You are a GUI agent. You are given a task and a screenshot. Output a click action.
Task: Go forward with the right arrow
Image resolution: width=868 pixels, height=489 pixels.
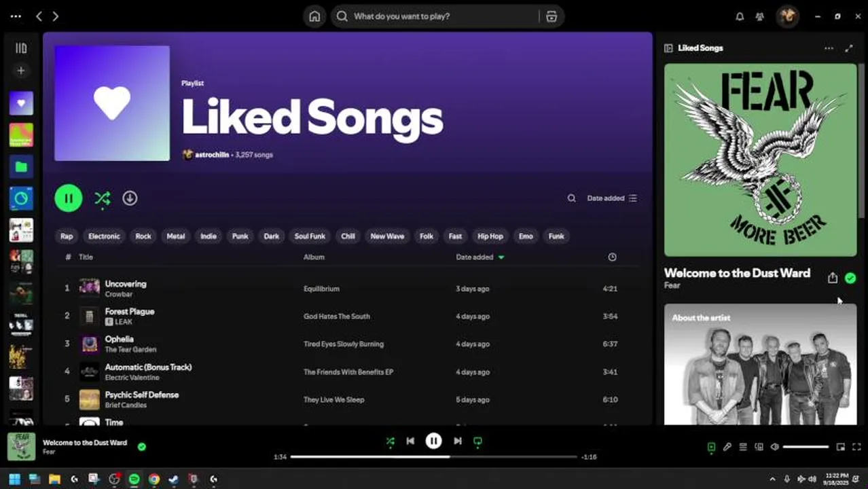pyautogui.click(x=56, y=16)
